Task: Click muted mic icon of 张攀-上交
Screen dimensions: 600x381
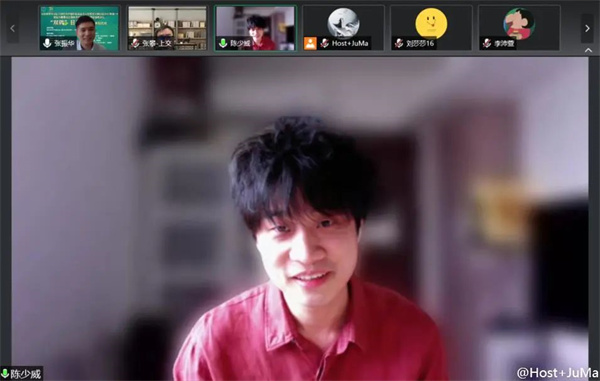Action: point(135,43)
